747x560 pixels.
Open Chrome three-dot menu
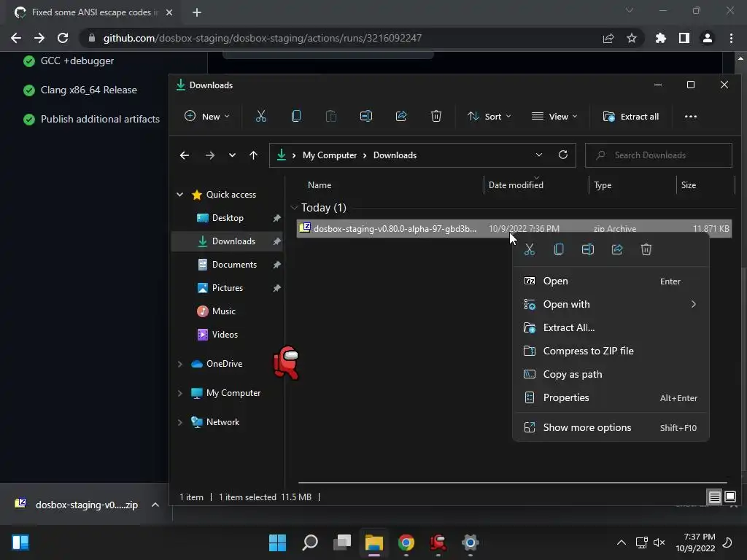731,38
